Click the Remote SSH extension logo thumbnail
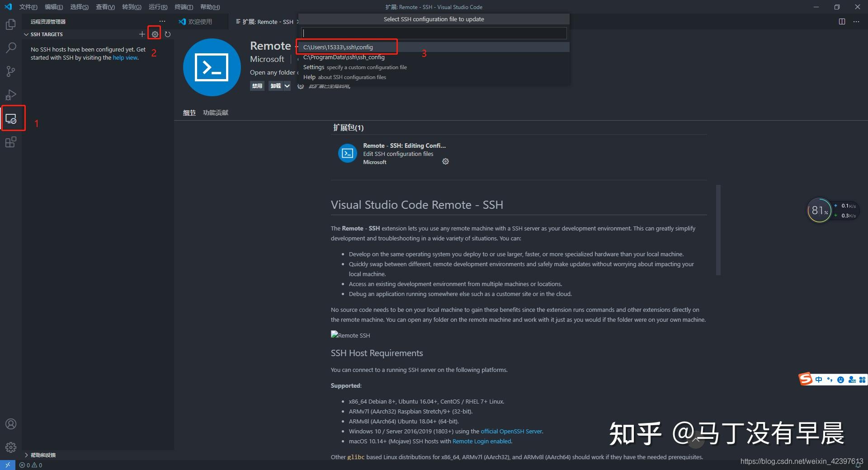 pos(211,67)
